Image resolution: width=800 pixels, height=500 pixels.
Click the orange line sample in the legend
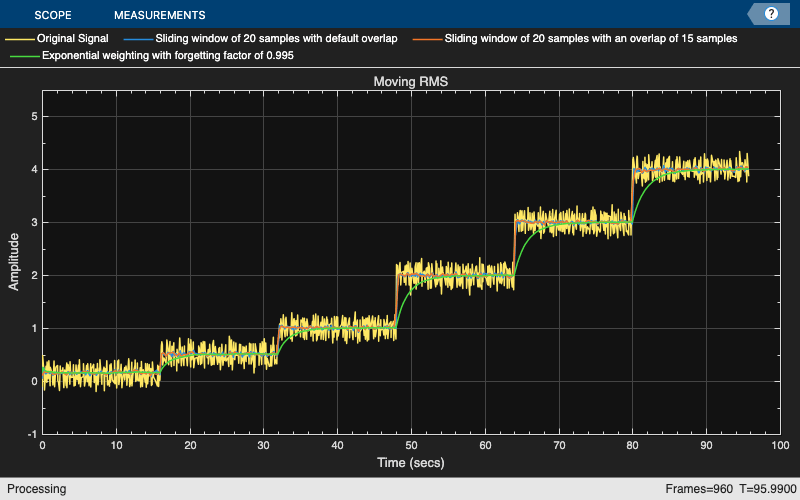coord(428,39)
